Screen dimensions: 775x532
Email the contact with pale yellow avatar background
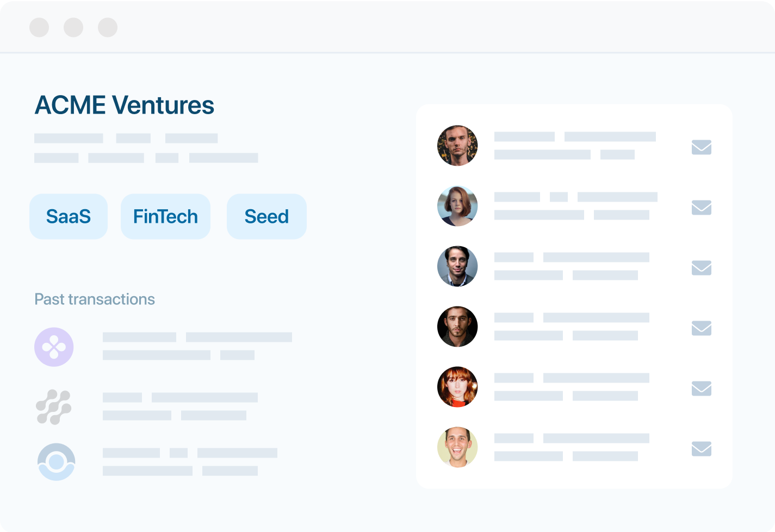point(701,449)
